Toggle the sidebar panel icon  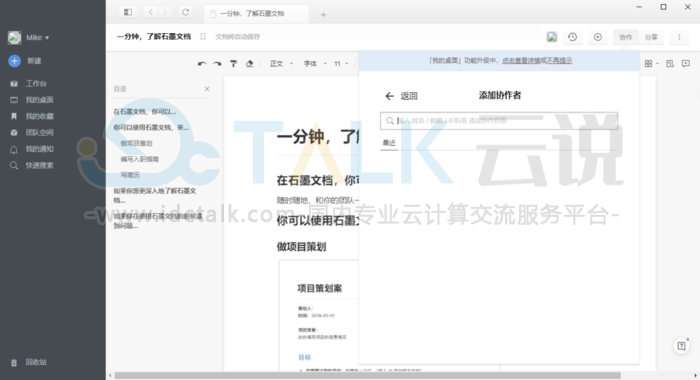tap(128, 13)
